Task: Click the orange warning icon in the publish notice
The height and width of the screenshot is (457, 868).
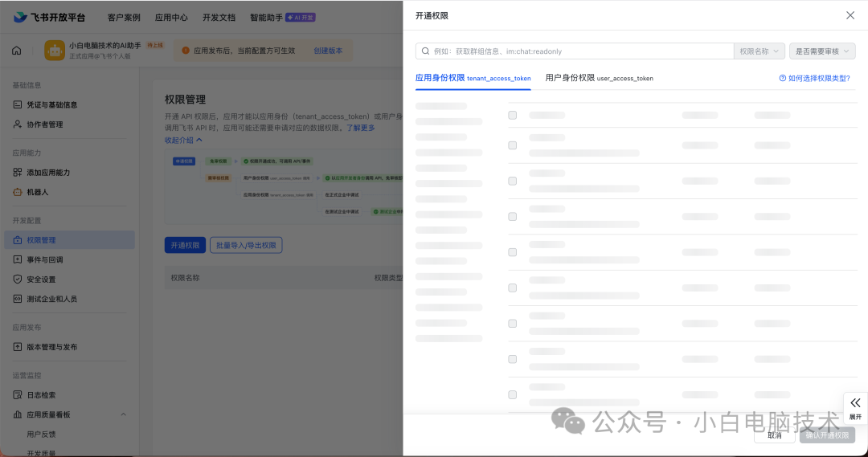Action: tap(186, 51)
